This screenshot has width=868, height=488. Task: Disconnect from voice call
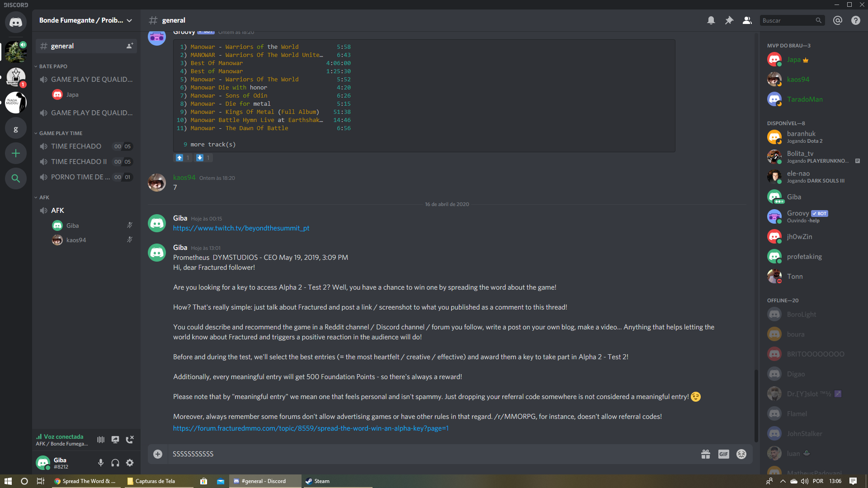coord(130,440)
